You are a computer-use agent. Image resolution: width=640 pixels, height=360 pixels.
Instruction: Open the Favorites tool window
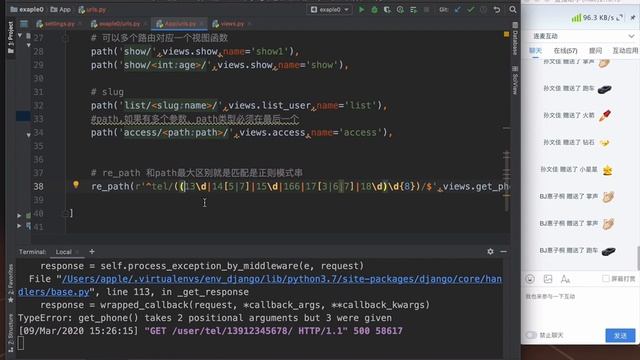click(x=11, y=283)
